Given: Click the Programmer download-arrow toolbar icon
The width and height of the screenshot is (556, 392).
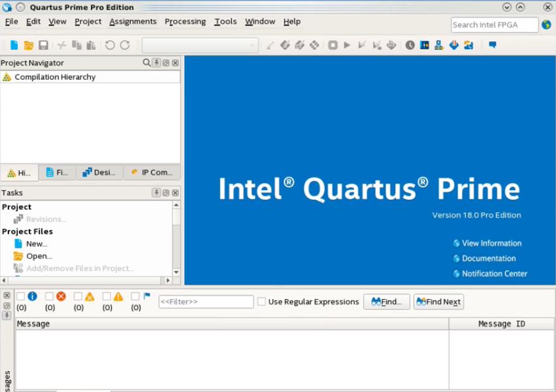Looking at the screenshot, I should coord(454,45).
